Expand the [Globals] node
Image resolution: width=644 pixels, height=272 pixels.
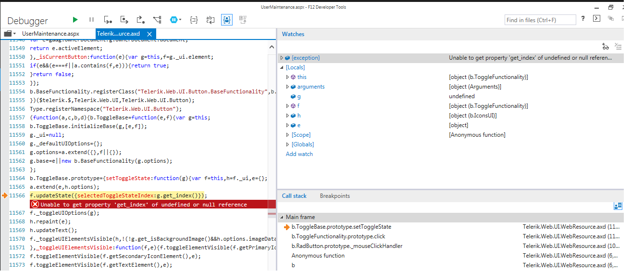tap(287, 144)
